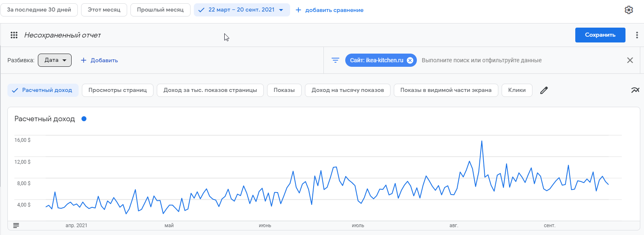The width and height of the screenshot is (644, 235).
Task: Expand the 22 март – 20 сент. date range
Action: click(x=242, y=10)
